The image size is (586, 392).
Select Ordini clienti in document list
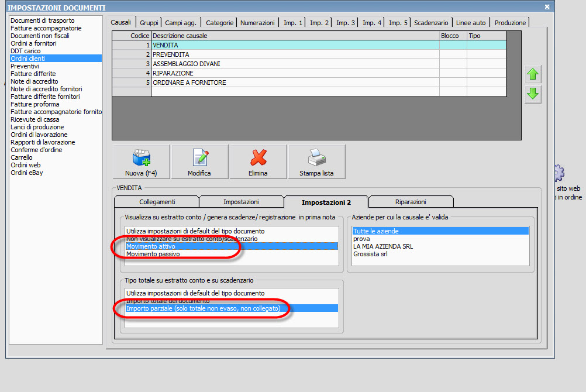pyautogui.click(x=56, y=59)
